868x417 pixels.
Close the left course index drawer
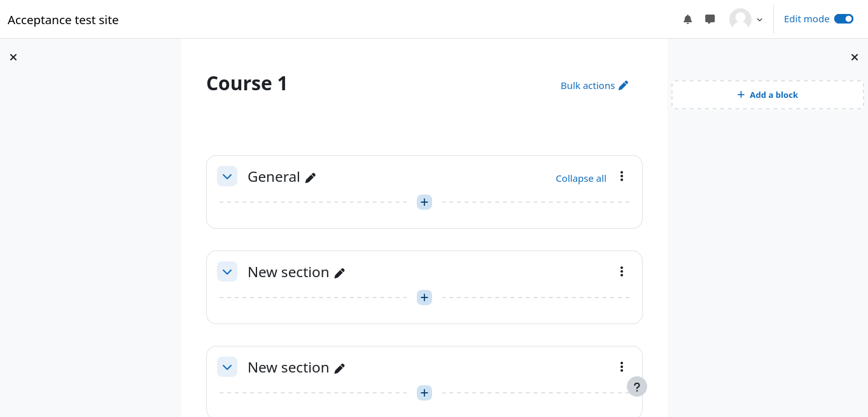[x=13, y=57]
